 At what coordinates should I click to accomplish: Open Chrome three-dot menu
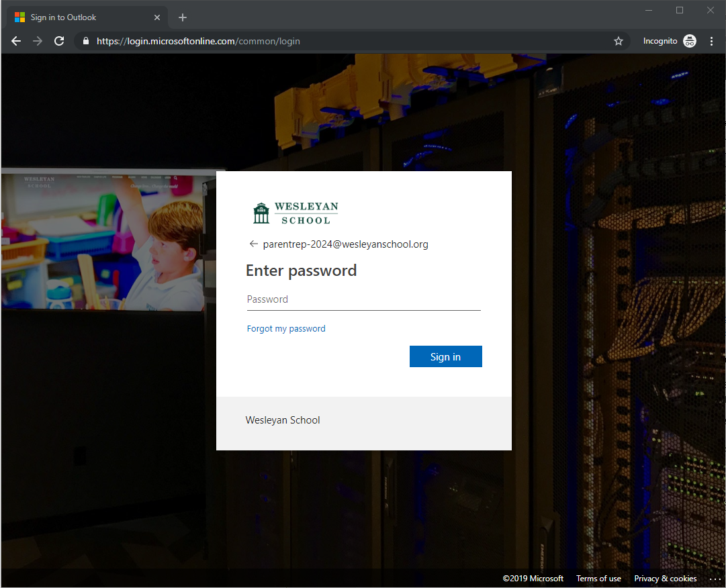click(712, 41)
